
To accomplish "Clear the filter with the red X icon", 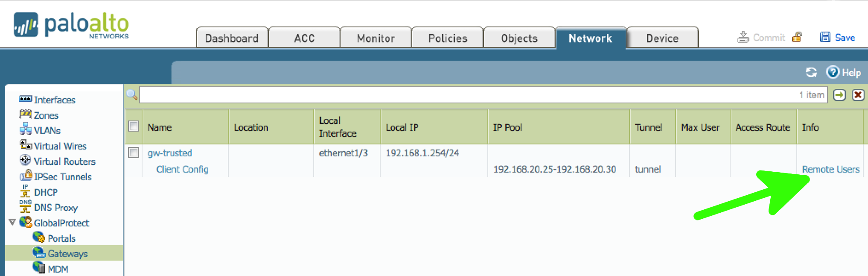I will (x=858, y=95).
